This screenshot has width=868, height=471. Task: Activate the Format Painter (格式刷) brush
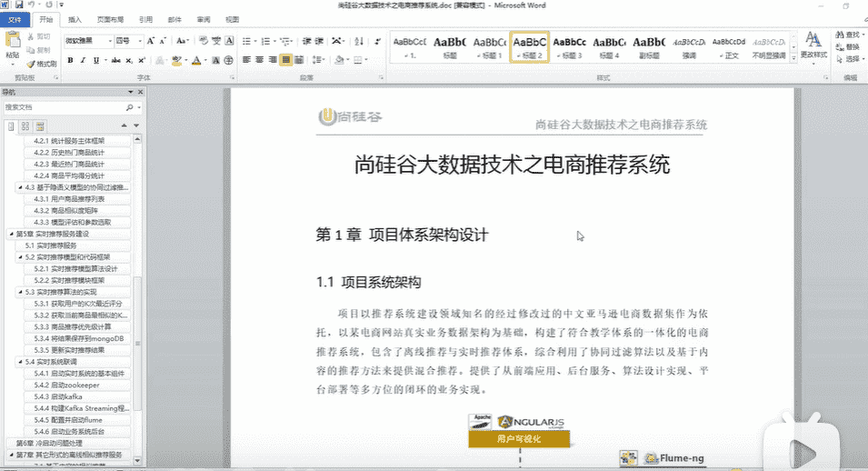tap(31, 64)
